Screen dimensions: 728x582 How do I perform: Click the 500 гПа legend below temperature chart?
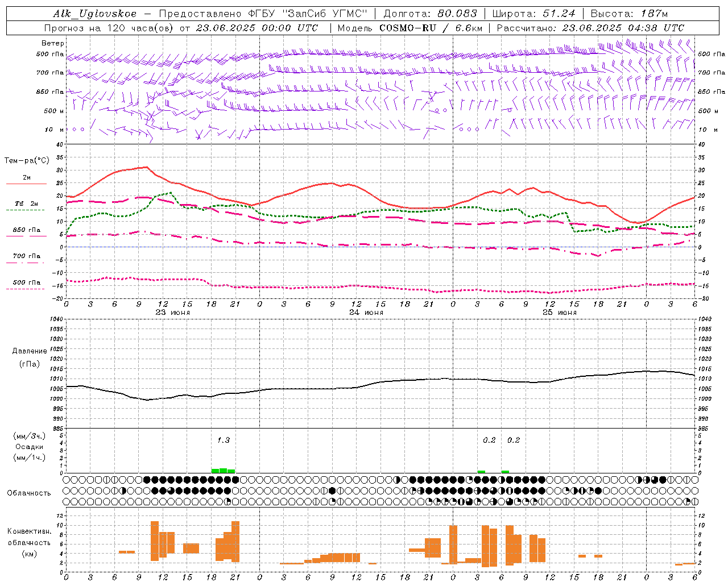[x=26, y=282]
